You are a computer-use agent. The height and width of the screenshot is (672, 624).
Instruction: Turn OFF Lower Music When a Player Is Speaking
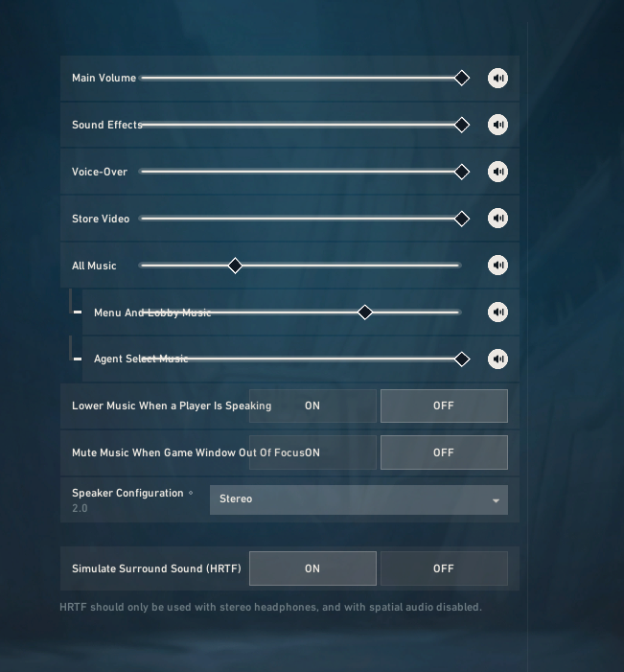444,406
